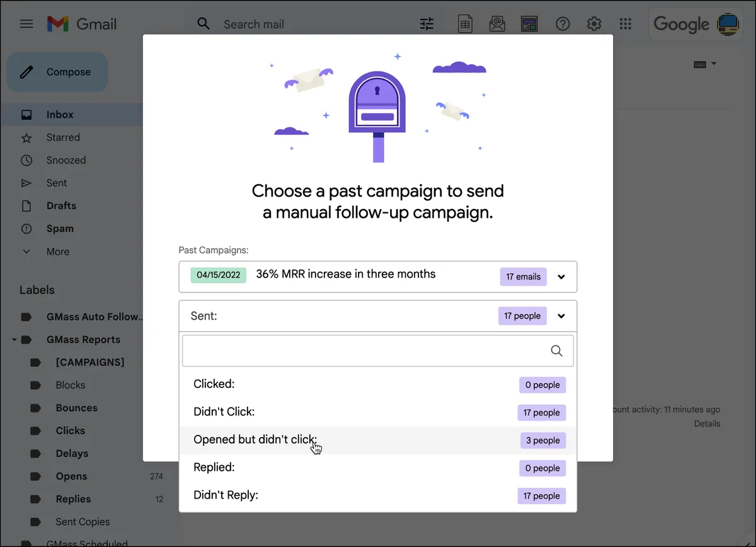The image size is (756, 547).
Task: Click label icon beside GMass Auto Follow
Action: [x=26, y=317]
